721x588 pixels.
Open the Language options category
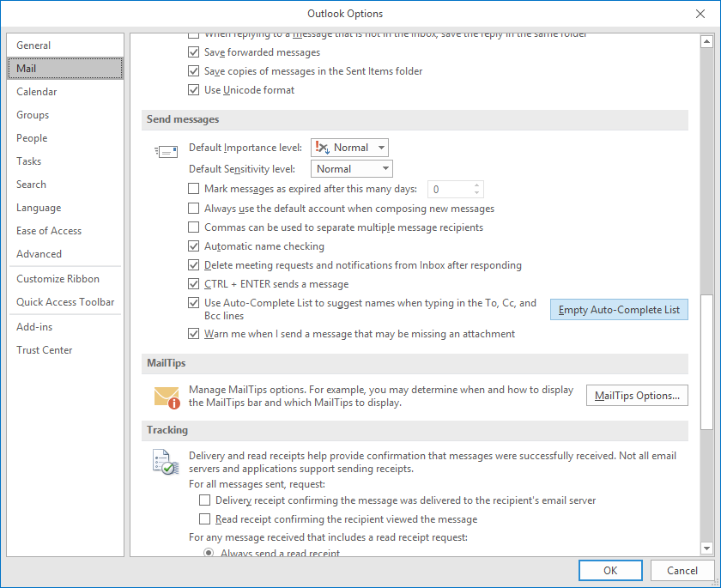coord(65,208)
